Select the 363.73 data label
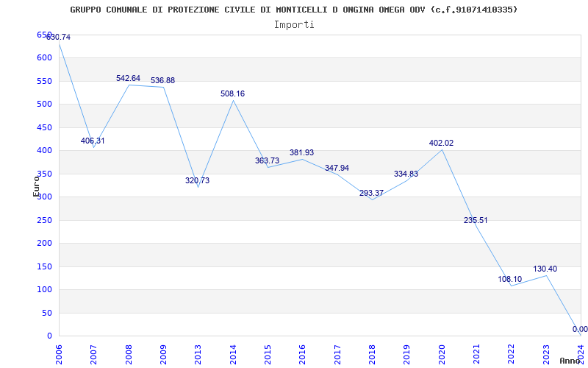Viewport: 588px width, 368px height. click(x=267, y=160)
